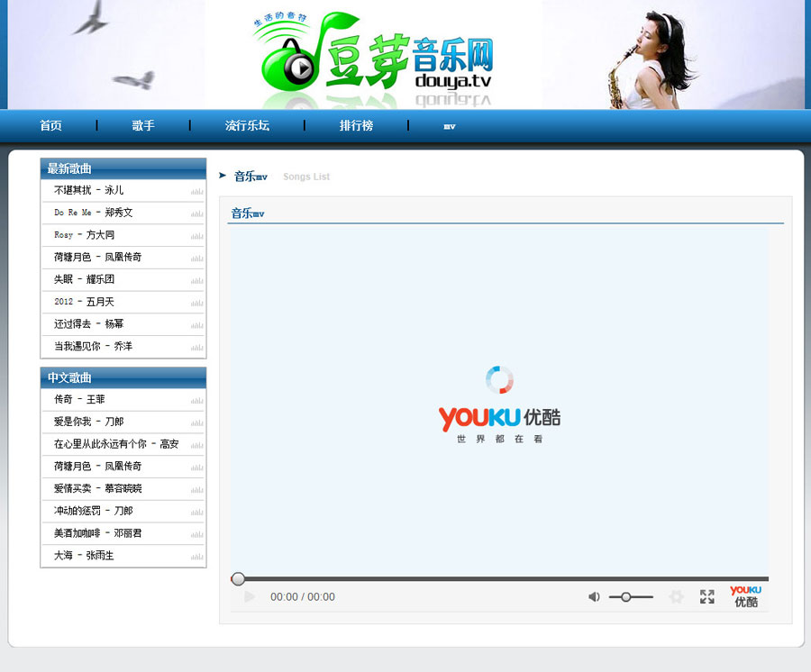Open 荷塘月色 in the 最新歌曲 list
Screen dimensions: 811x672
pos(97,257)
